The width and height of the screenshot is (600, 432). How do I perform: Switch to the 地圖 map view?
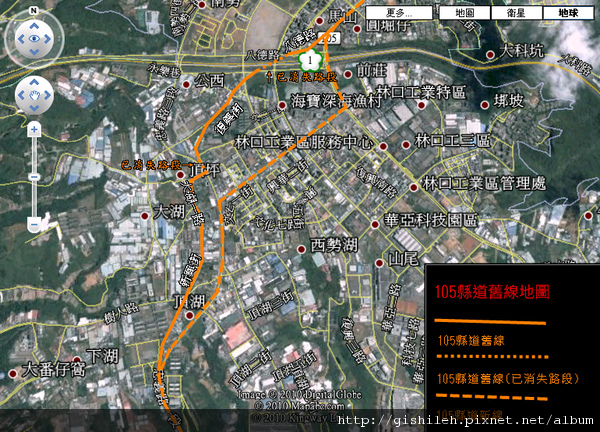(464, 13)
